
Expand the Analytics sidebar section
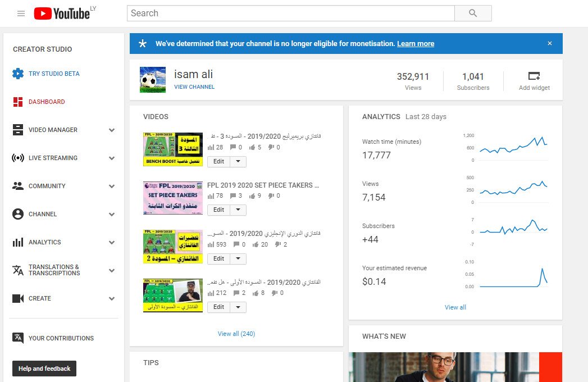pyautogui.click(x=111, y=243)
